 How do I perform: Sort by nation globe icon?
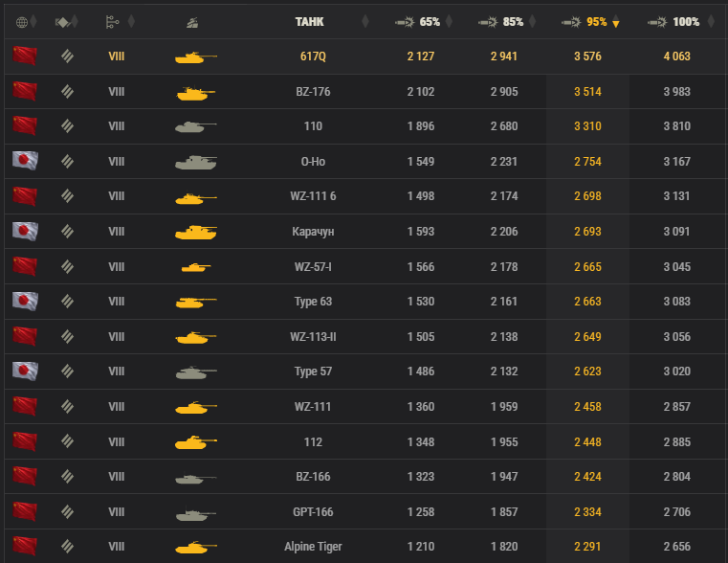tap(22, 22)
